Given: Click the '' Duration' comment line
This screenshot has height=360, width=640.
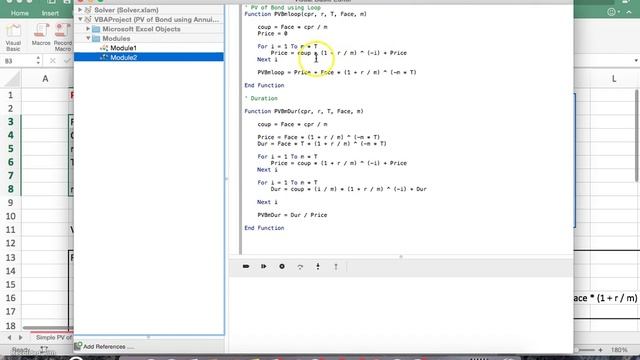Looking at the screenshot, I should click(261, 98).
